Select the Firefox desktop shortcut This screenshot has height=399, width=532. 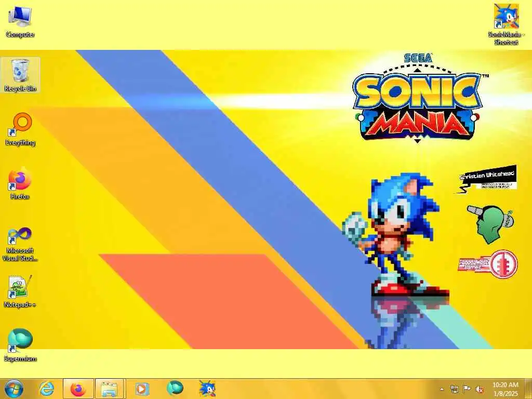click(x=20, y=183)
